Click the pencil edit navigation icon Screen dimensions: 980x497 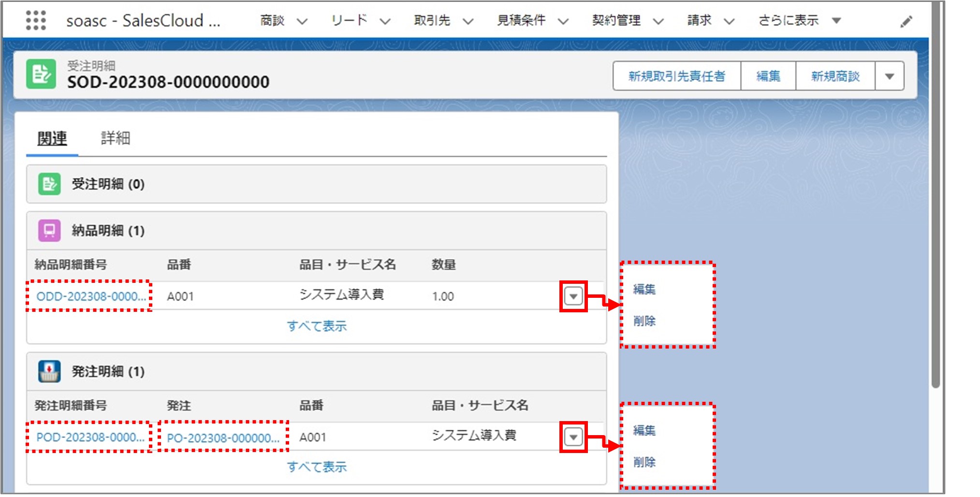coord(906,21)
